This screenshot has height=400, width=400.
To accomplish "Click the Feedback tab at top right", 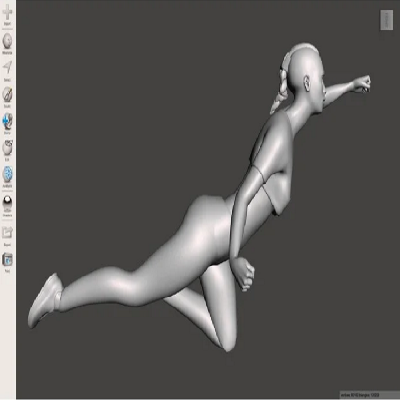I will (387, 20).
